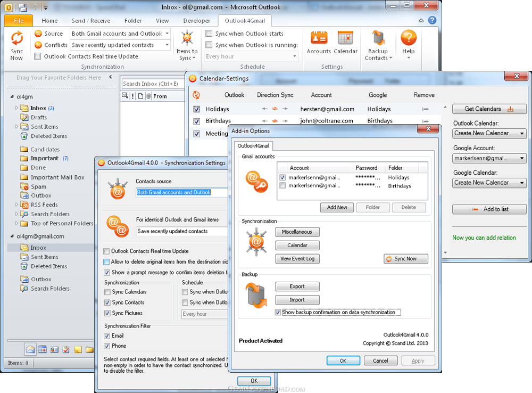This screenshot has height=393, width=532.
Task: Enable Sync when Outlook starts in ribbon
Action: pyautogui.click(x=209, y=34)
